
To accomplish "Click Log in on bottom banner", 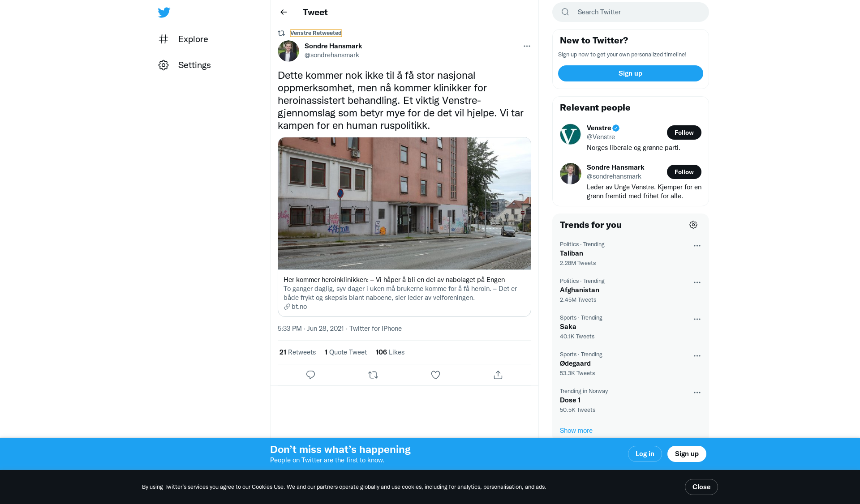I will coord(645,454).
